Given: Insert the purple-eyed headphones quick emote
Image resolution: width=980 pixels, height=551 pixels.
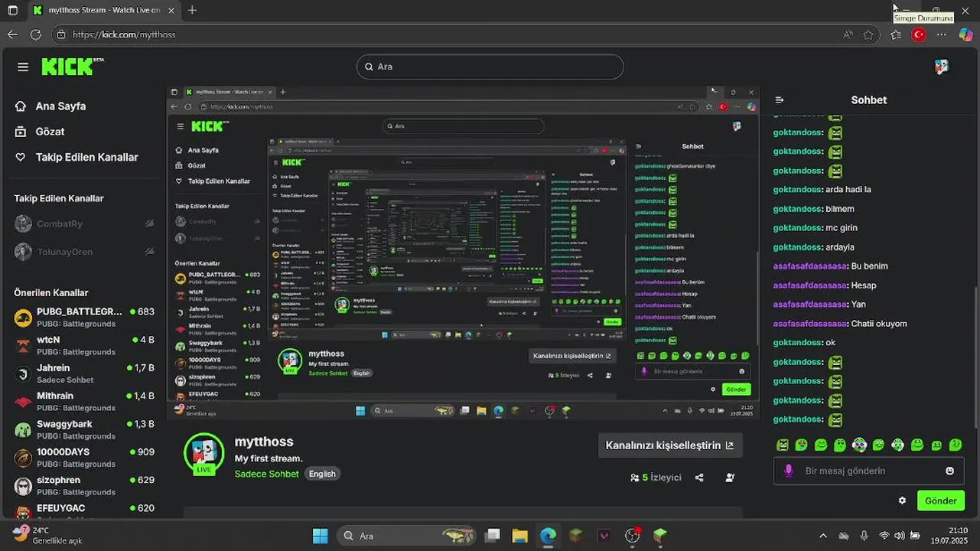Looking at the screenshot, I should (859, 445).
